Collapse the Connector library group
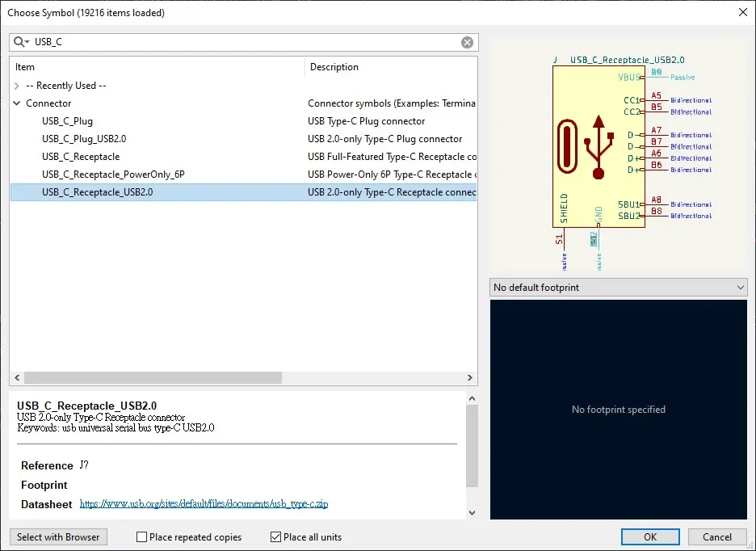Image resolution: width=756 pixels, height=551 pixels. (17, 103)
